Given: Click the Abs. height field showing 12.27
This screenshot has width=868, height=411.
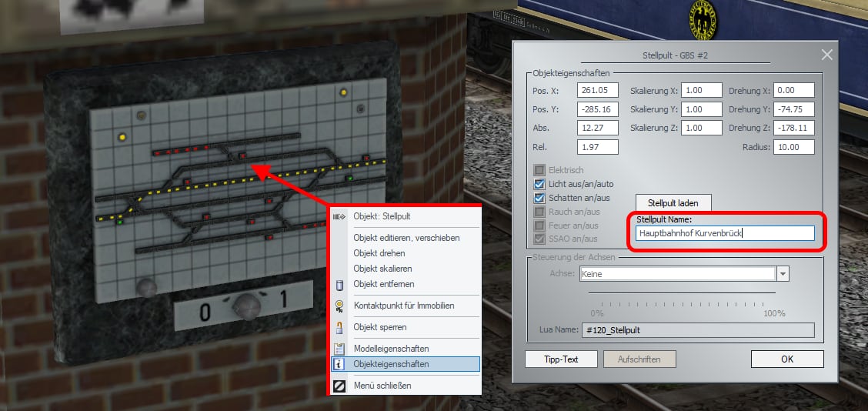Looking at the screenshot, I should point(597,128).
